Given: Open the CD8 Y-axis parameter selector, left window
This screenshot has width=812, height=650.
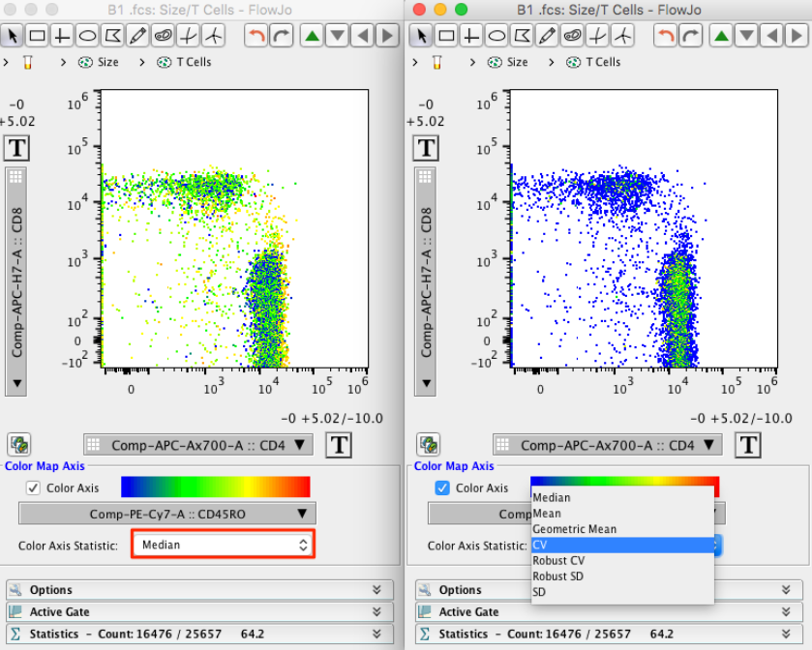Looking at the screenshot, I should (x=16, y=281).
